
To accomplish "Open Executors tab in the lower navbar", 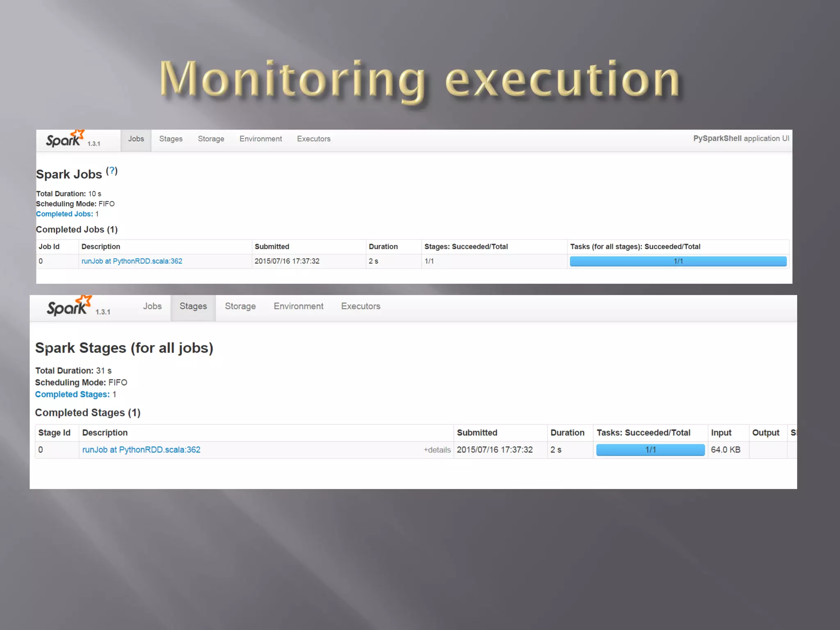I will click(x=361, y=306).
